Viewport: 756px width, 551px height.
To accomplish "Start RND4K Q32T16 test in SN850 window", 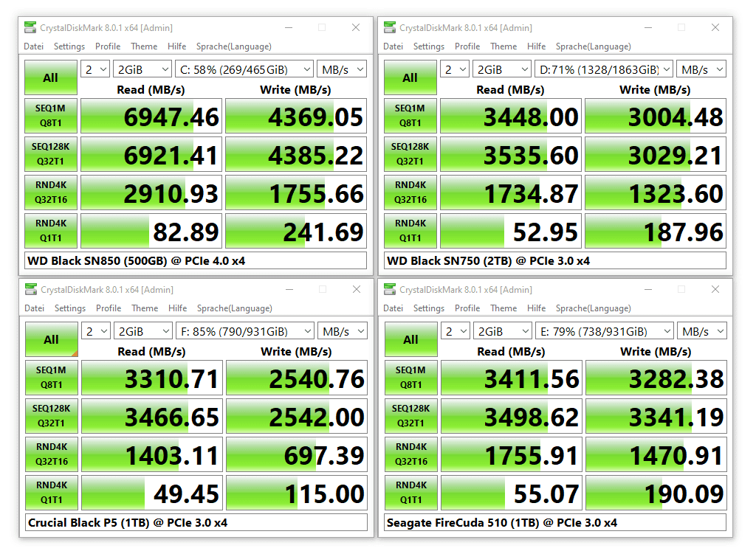I will (51, 193).
